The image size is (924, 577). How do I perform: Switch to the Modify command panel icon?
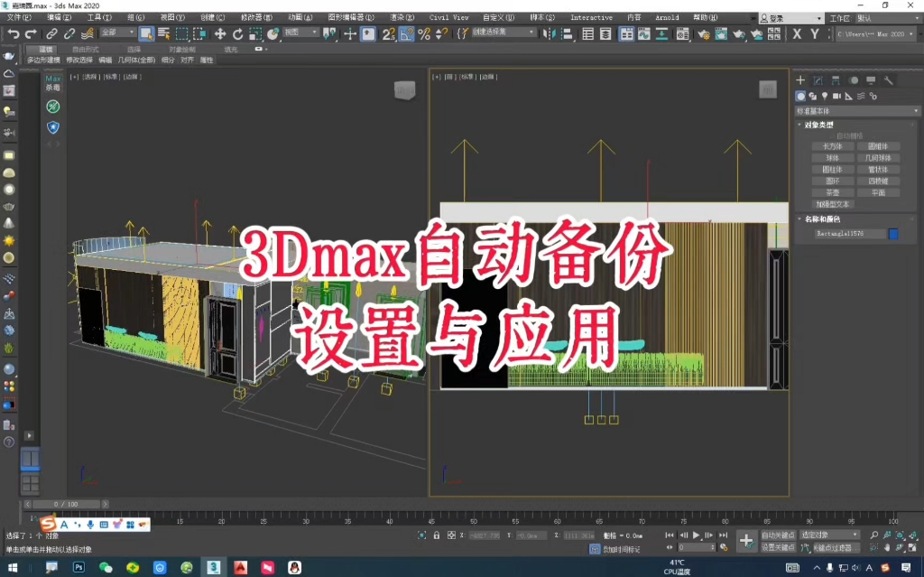click(818, 79)
